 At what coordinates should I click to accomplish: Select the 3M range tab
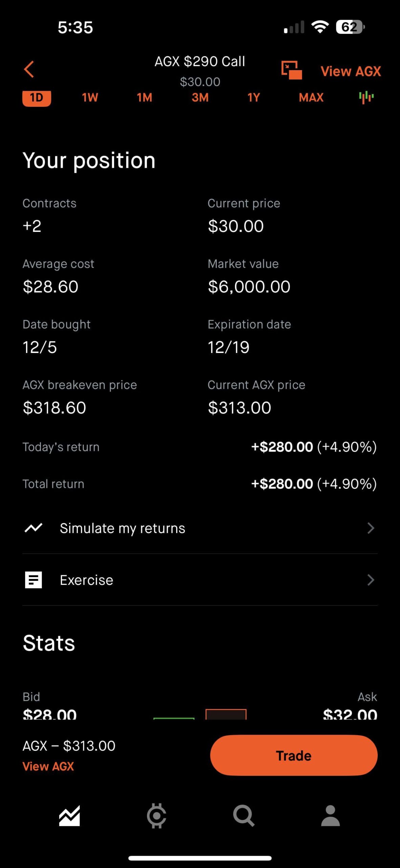click(x=200, y=98)
